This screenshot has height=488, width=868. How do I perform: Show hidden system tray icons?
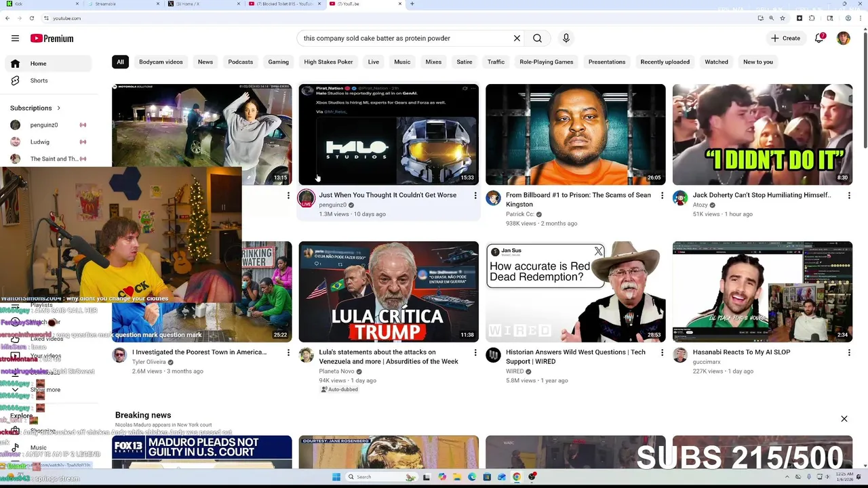pyautogui.click(x=787, y=477)
